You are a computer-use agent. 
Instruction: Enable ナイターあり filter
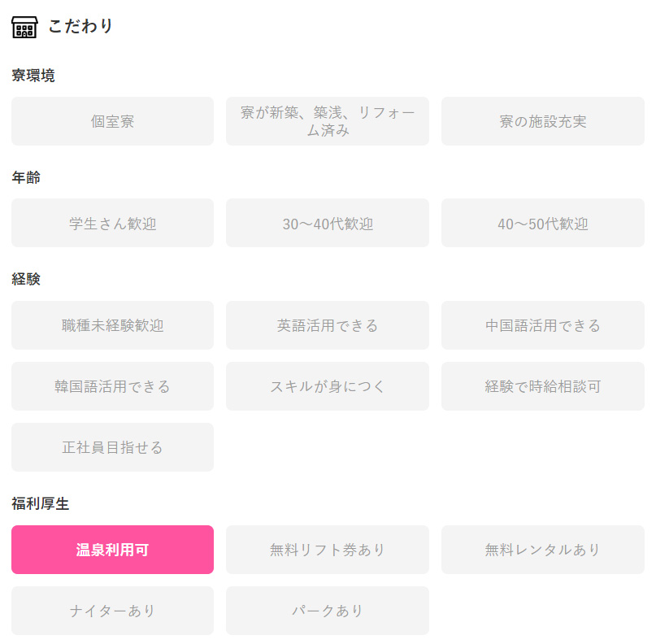pos(112,611)
